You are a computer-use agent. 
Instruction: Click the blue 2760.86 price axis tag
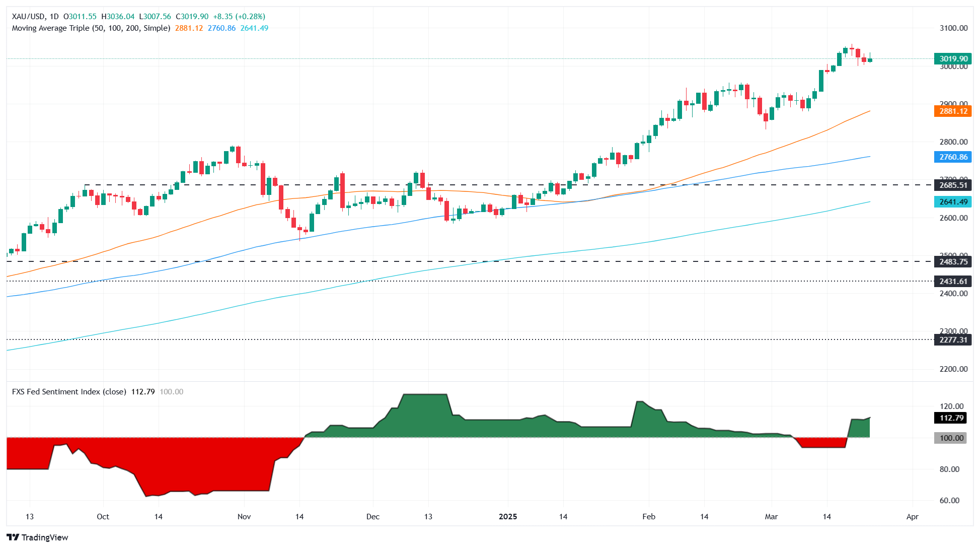click(x=953, y=157)
